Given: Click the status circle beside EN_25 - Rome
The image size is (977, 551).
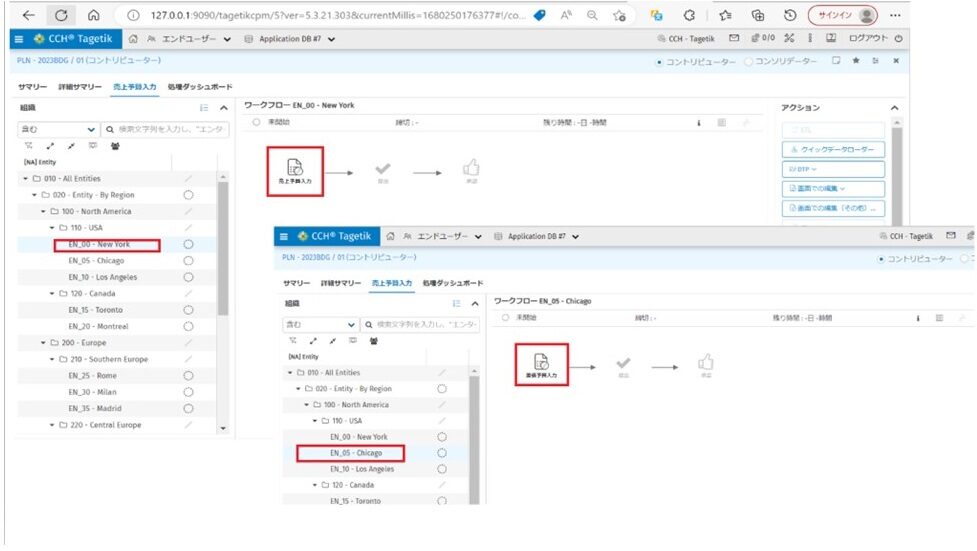Looking at the screenshot, I should 188,376.
